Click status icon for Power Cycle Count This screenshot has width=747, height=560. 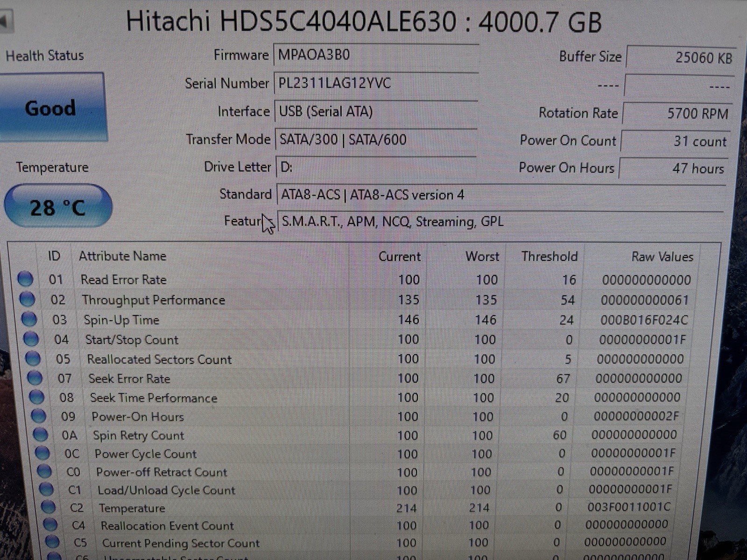click(x=42, y=453)
